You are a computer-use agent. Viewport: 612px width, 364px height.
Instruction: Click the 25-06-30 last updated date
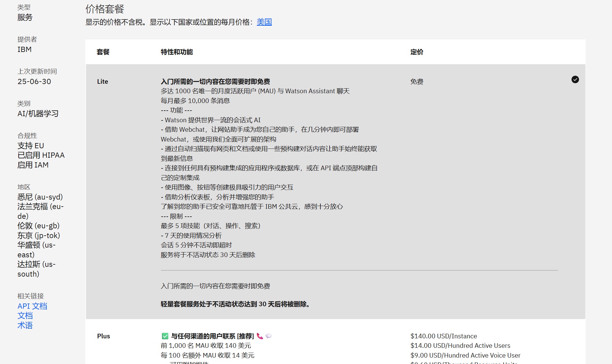tap(34, 82)
